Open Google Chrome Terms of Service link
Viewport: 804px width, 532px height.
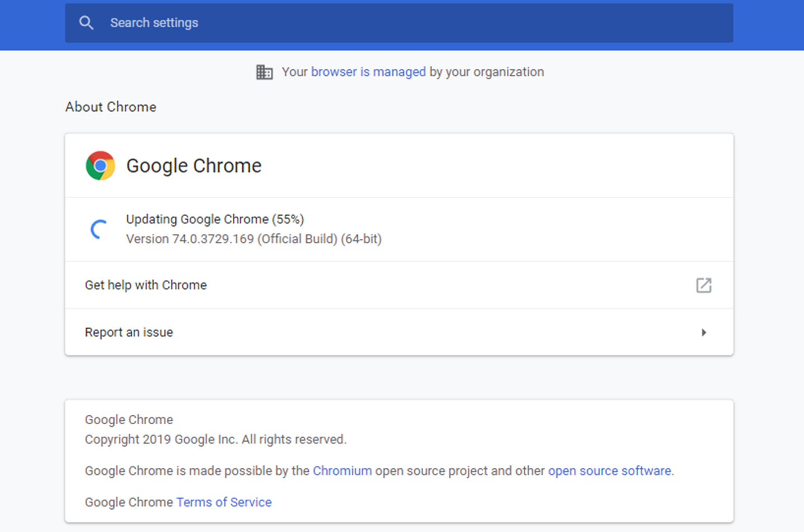[224, 502]
